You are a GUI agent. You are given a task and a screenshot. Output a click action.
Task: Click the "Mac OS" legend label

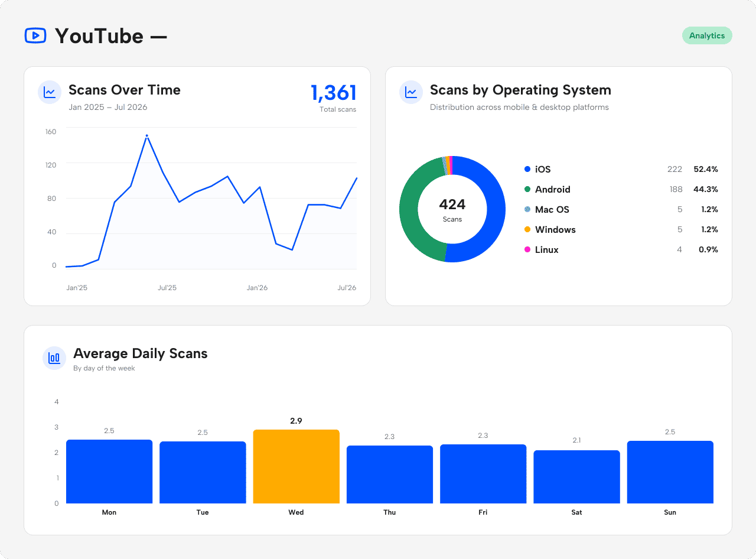pyautogui.click(x=552, y=209)
